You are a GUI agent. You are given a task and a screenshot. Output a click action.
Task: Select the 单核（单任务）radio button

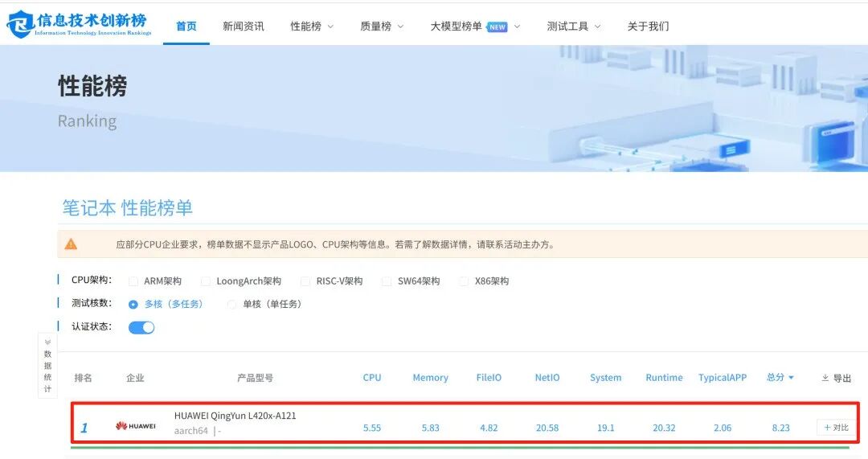click(232, 304)
